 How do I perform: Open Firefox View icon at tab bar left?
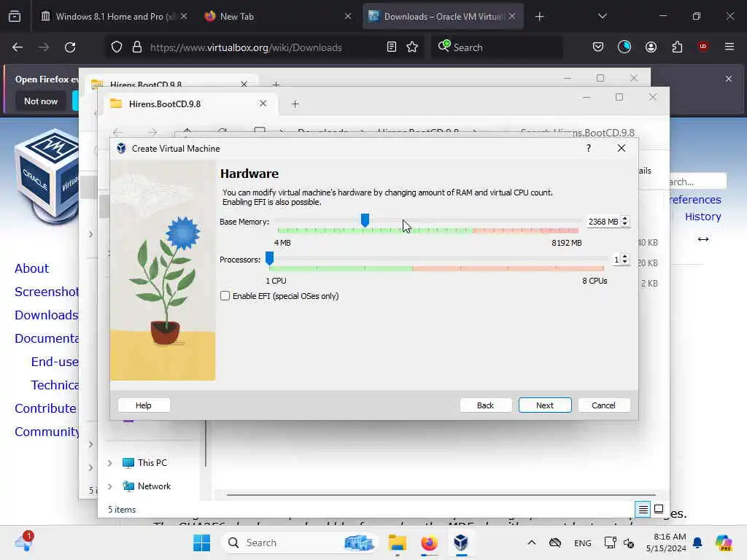[15, 17]
